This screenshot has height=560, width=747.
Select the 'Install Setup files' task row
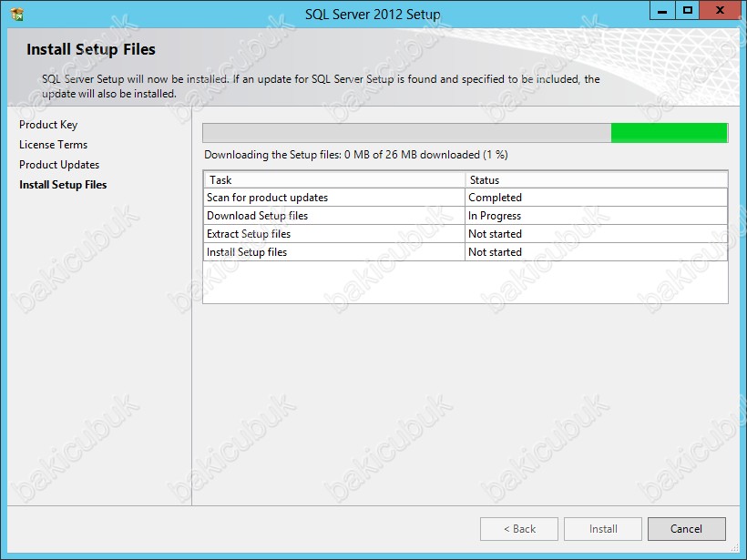coord(466,252)
